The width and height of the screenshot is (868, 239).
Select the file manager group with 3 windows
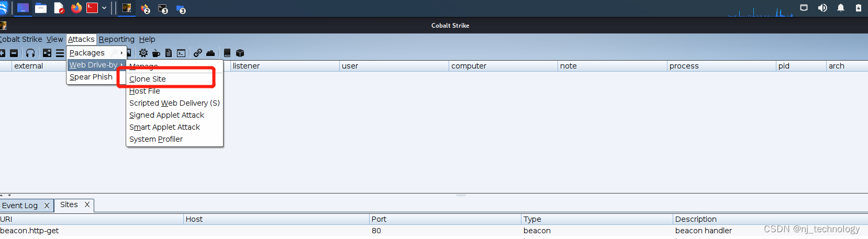[181, 9]
